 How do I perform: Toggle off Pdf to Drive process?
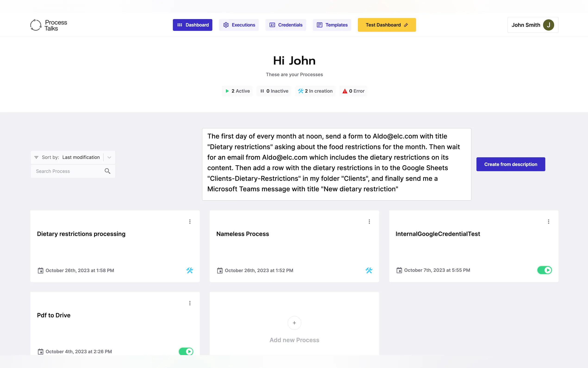pos(186,352)
